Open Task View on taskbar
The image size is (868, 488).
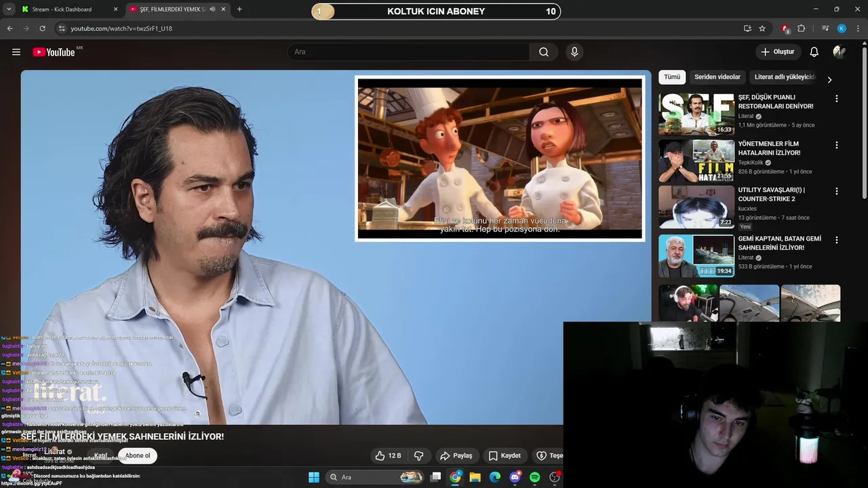click(x=436, y=477)
